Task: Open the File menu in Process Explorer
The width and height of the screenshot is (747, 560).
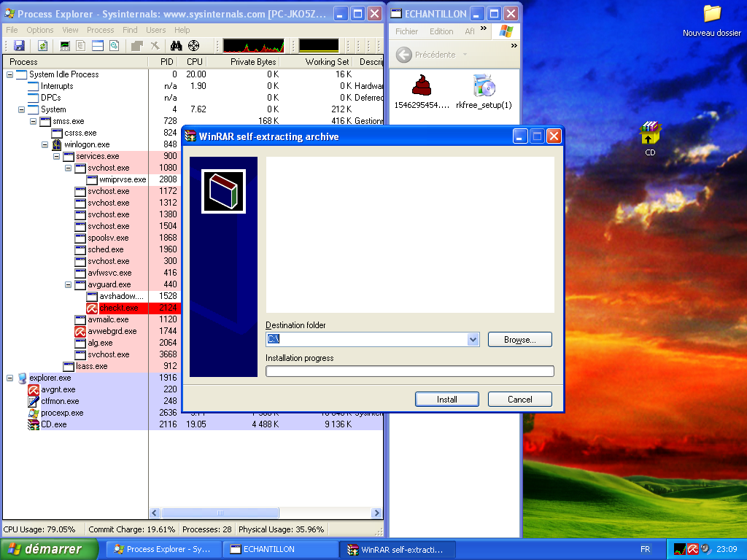Action: click(12, 30)
